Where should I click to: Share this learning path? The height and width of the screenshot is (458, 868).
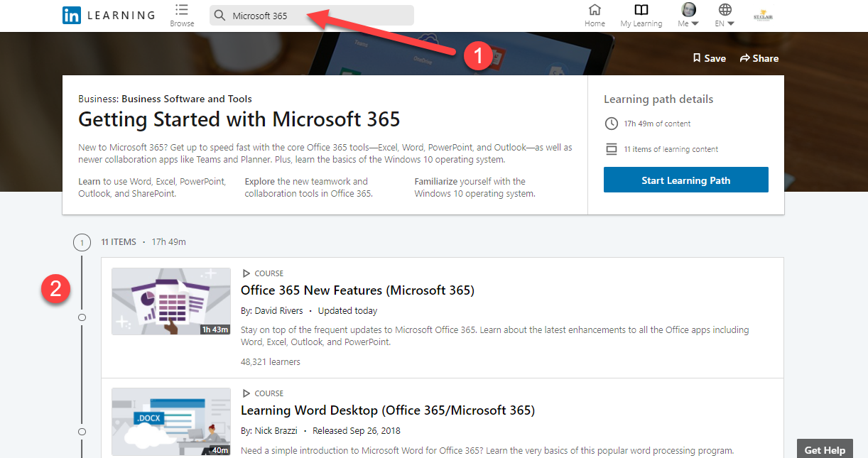[759, 58]
